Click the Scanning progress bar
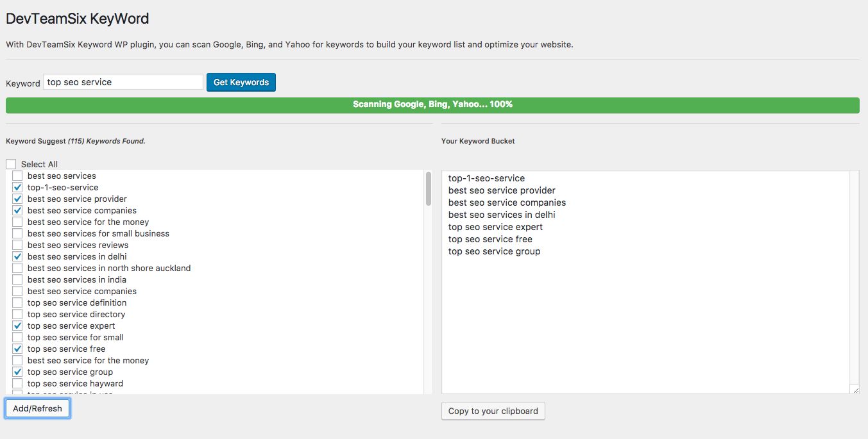This screenshot has width=868, height=439. [x=432, y=104]
